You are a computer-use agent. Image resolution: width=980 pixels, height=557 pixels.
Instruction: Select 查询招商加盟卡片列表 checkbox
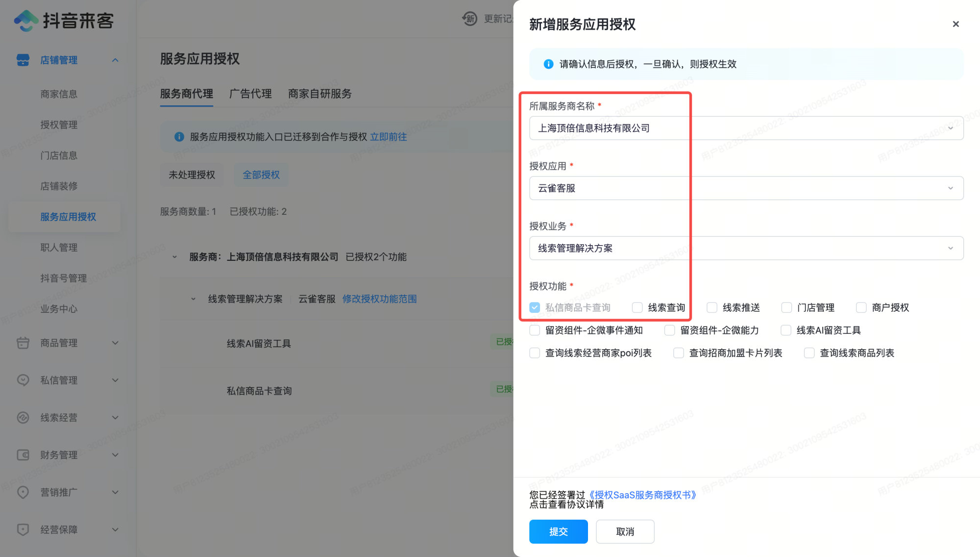(679, 353)
